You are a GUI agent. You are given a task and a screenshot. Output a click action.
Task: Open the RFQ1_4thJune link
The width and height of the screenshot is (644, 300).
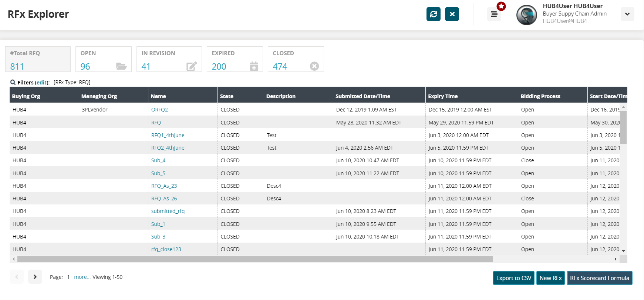[168, 135]
